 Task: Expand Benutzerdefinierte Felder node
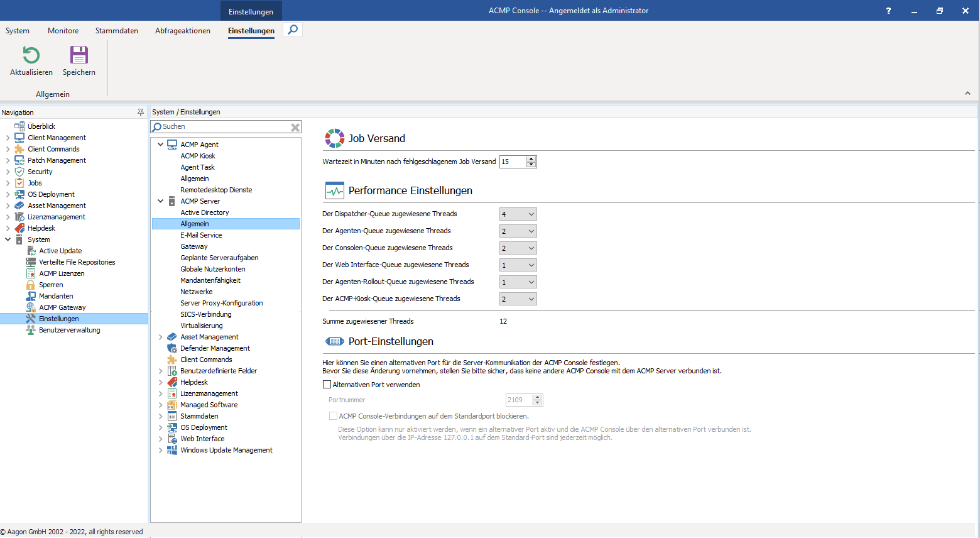click(x=160, y=371)
